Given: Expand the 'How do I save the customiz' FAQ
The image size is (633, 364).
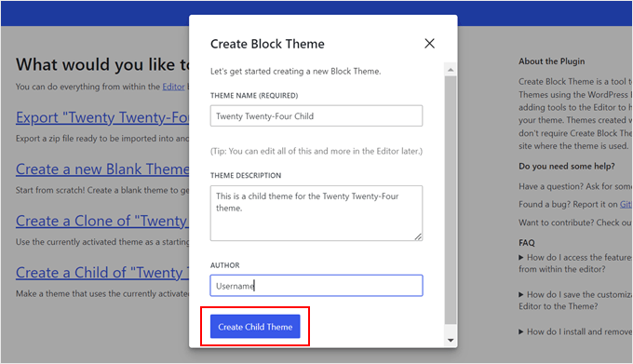Looking at the screenshot, I should 575,301.
